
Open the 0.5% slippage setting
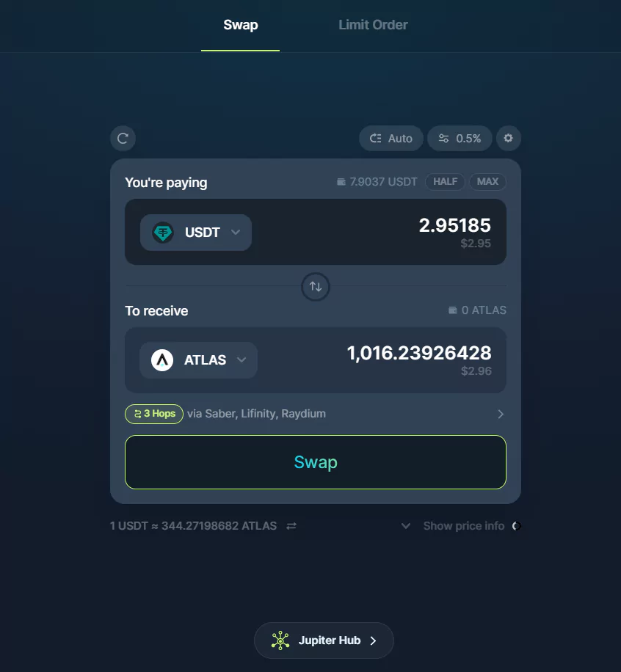(460, 139)
